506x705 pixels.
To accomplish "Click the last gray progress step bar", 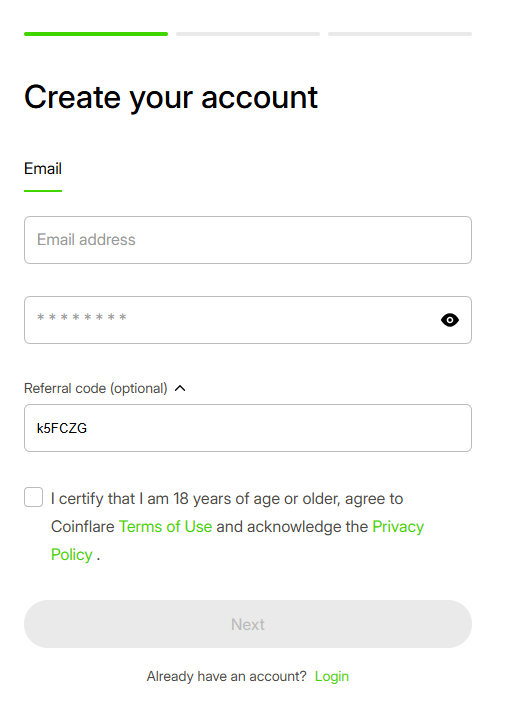I will [400, 34].
